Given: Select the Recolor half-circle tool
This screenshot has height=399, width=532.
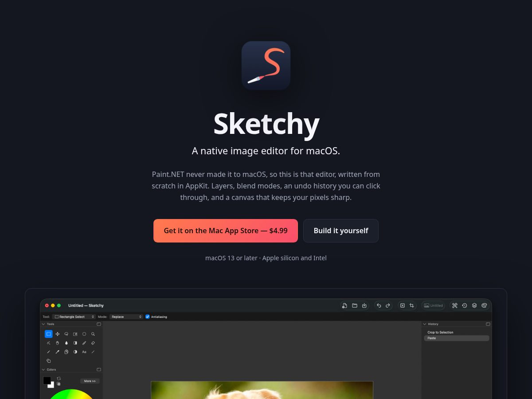Looking at the screenshot, I should [75, 352].
